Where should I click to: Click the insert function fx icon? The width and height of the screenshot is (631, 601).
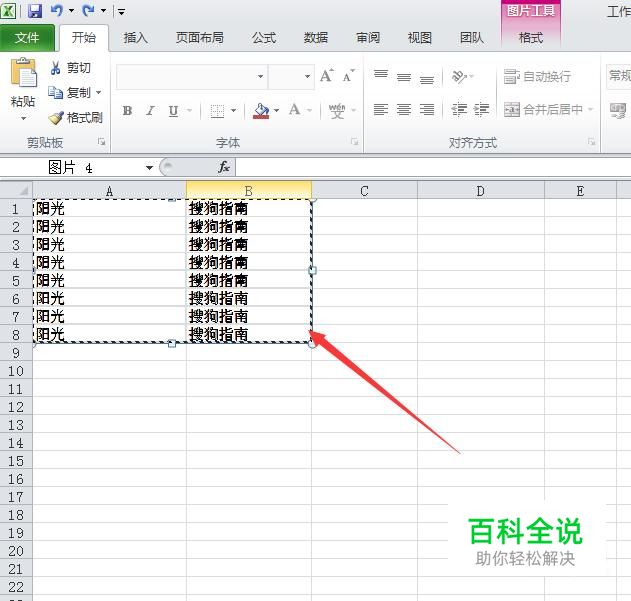(x=224, y=167)
